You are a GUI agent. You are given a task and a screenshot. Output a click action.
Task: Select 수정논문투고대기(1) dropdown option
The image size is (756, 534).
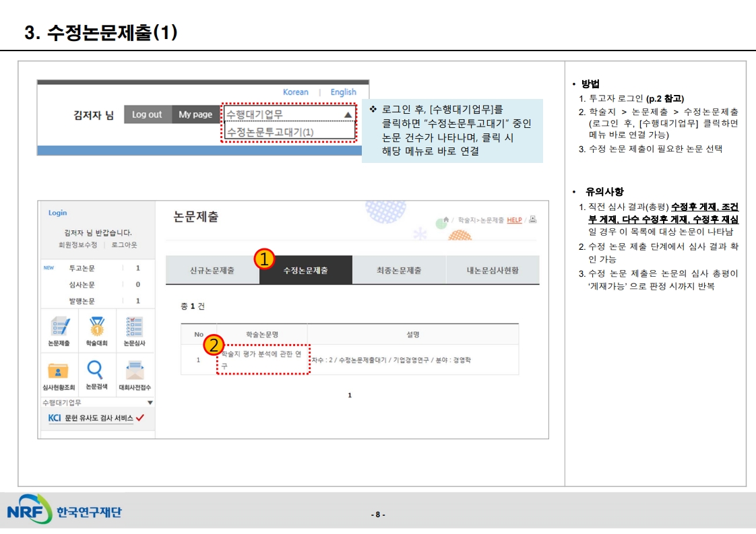coord(289,131)
